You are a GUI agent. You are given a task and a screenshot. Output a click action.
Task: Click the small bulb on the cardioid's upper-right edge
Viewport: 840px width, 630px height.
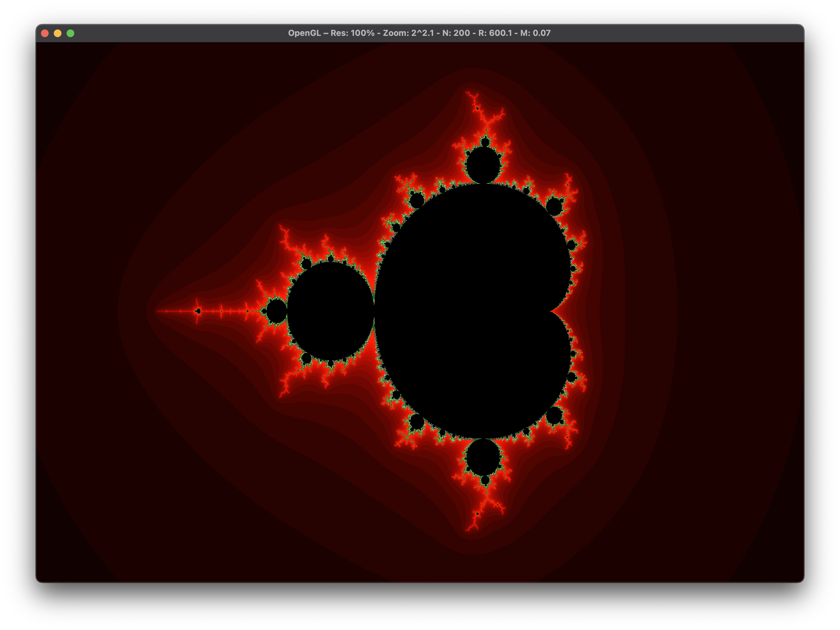(554, 207)
